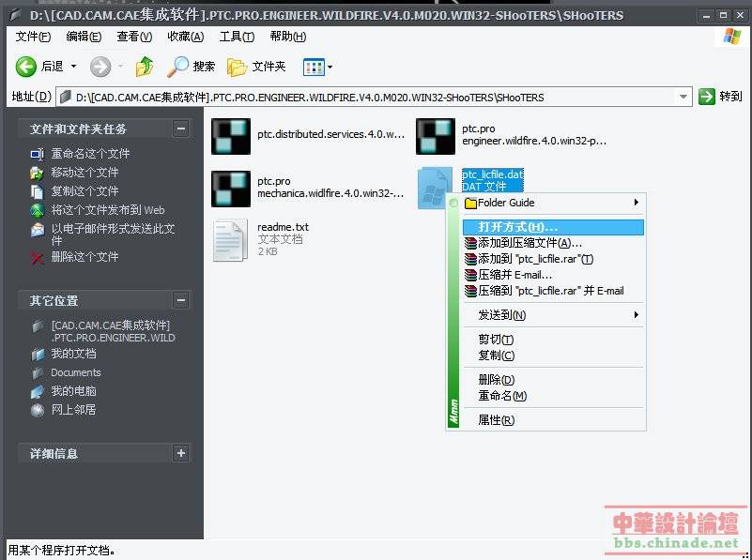
Task: Click the 移动这个文件 task link
Action: click(84, 173)
